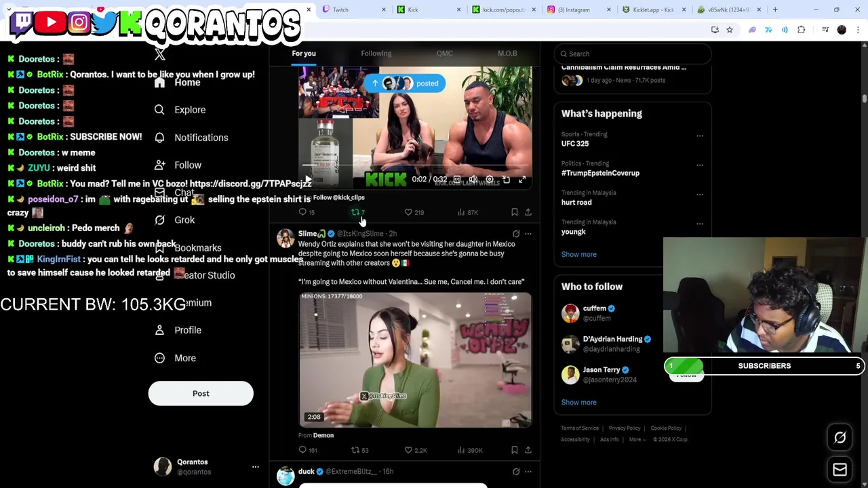Open Cookie Policy footer link
Screen dimensions: 868x488
tap(666, 428)
